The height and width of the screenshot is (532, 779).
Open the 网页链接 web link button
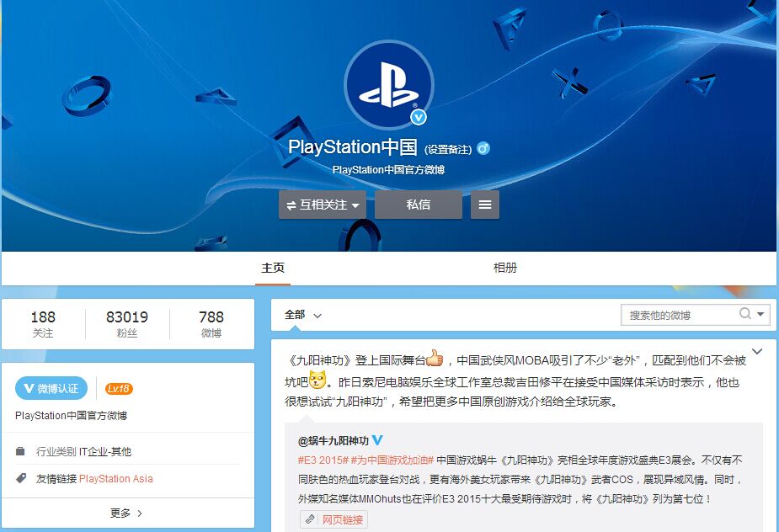(333, 519)
